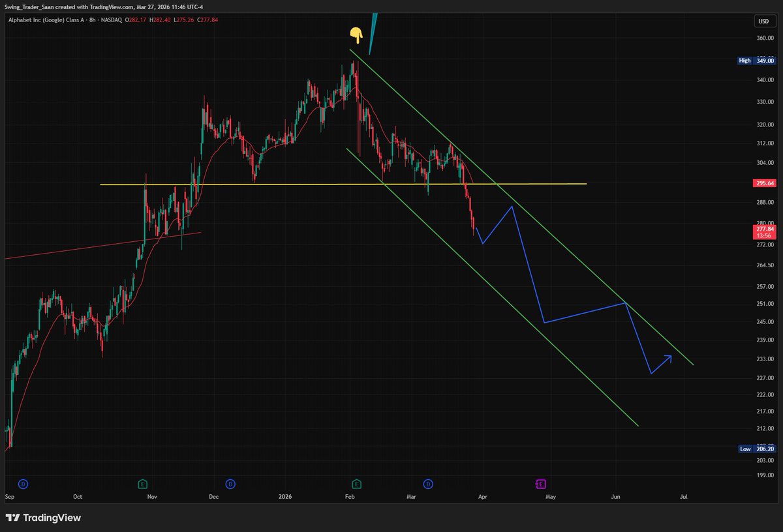The image size is (783, 532).
Task: Click the 264.50 price axis label
Action: click(765, 265)
